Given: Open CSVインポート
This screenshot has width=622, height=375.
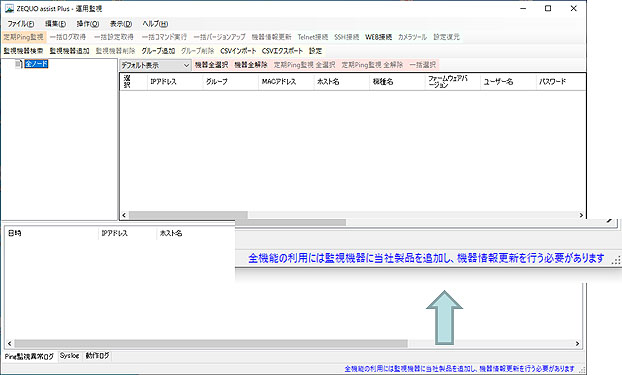Looking at the screenshot, I should coord(238,51).
